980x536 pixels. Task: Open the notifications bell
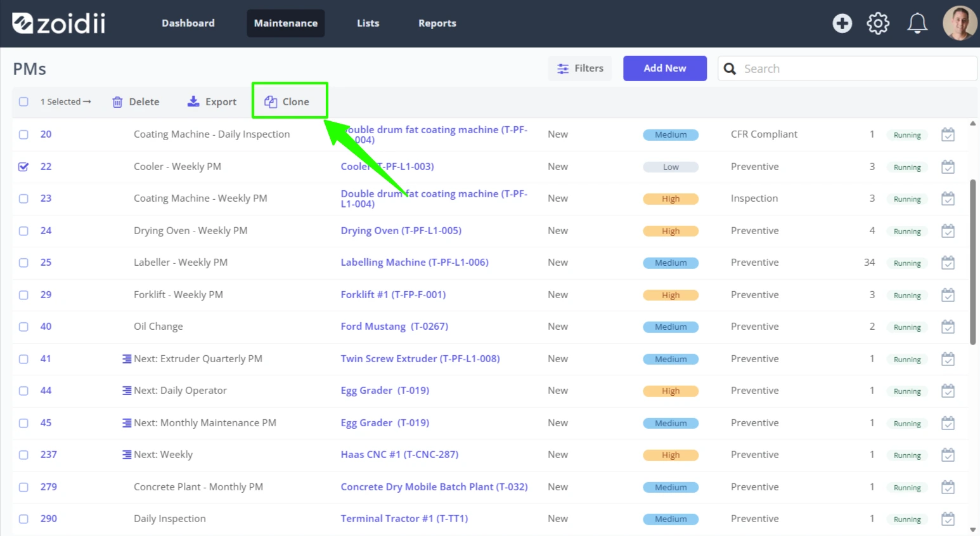coord(917,23)
